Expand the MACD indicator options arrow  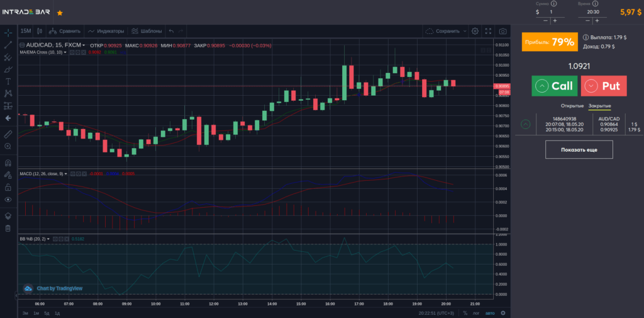point(65,174)
